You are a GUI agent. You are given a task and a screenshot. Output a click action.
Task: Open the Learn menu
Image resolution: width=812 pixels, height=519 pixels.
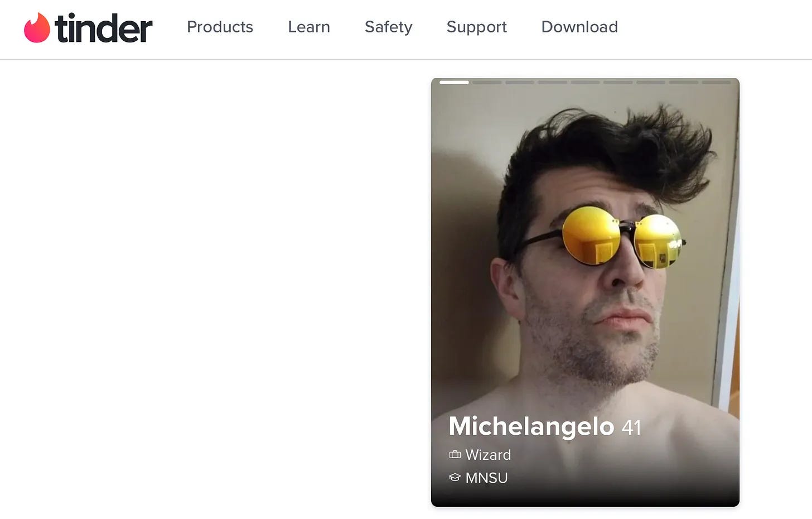pos(309,27)
